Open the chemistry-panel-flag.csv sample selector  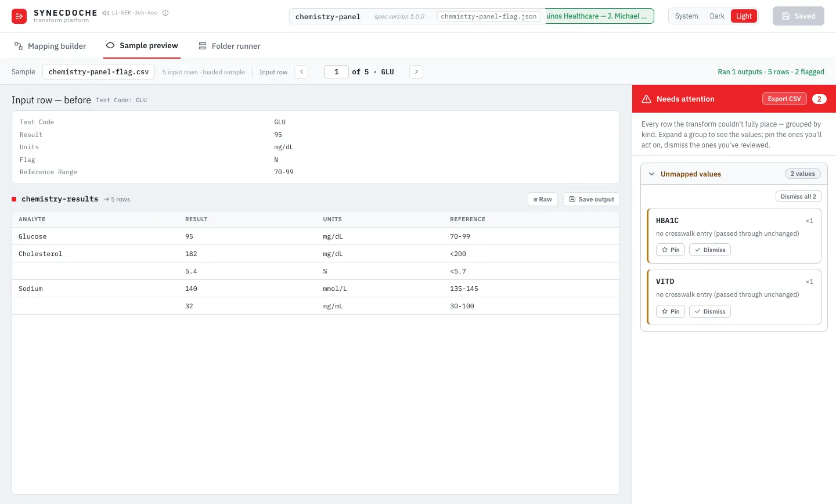[99, 72]
